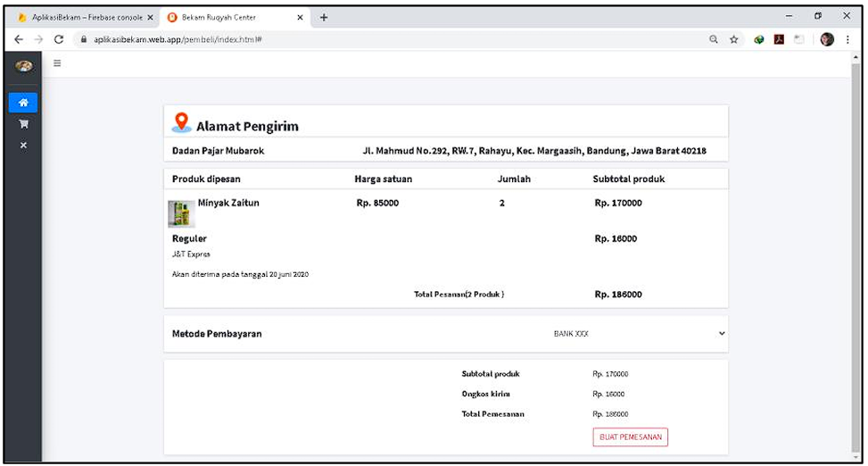The image size is (868, 466).
Task: Click the X icon in the sidebar
Action: (23, 145)
